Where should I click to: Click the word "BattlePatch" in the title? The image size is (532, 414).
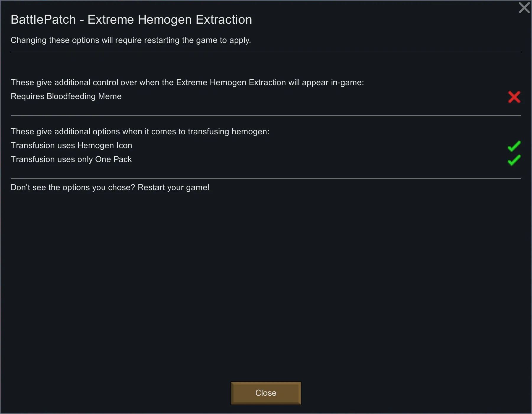click(43, 20)
